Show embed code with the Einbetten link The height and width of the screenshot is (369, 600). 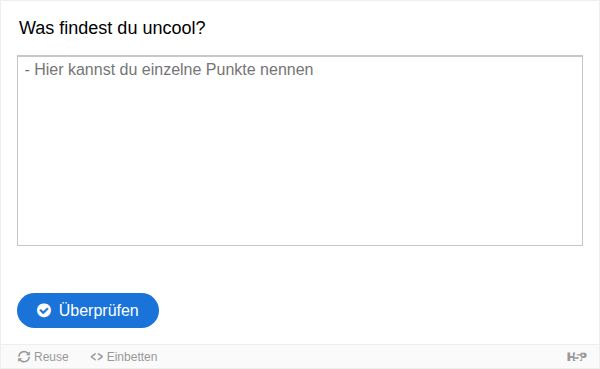[124, 357]
